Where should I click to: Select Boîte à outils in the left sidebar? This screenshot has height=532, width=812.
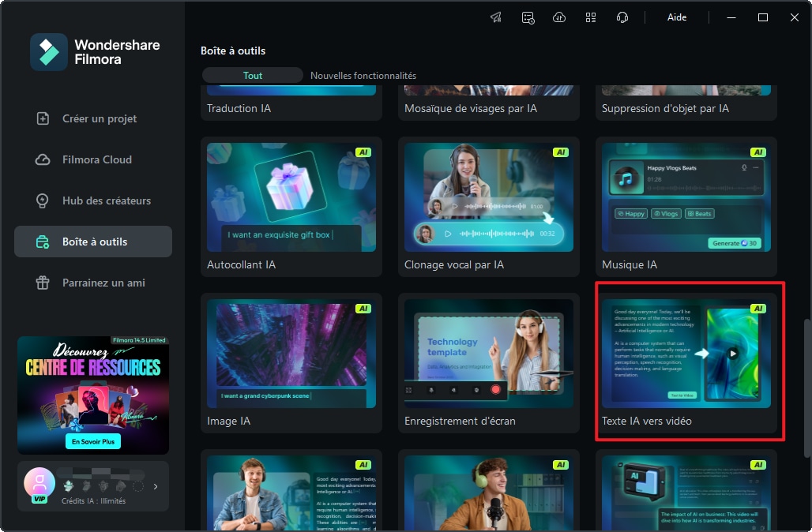pyautogui.click(x=93, y=242)
